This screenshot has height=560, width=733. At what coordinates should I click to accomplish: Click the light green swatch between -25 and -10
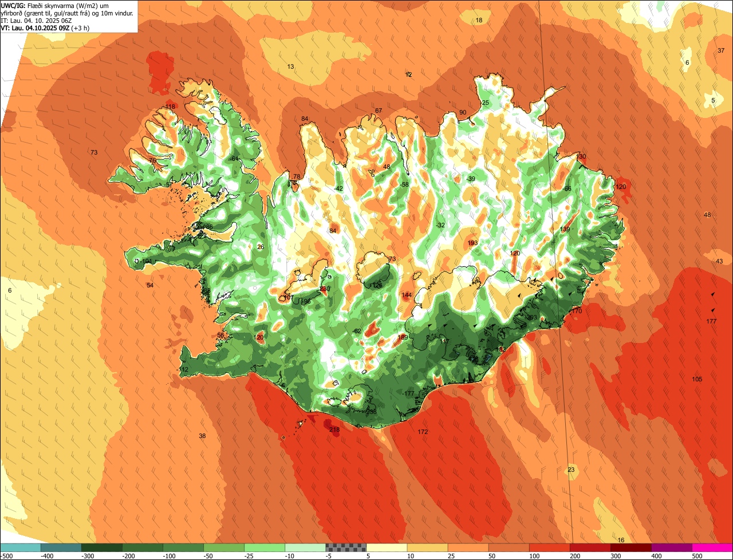(265, 547)
